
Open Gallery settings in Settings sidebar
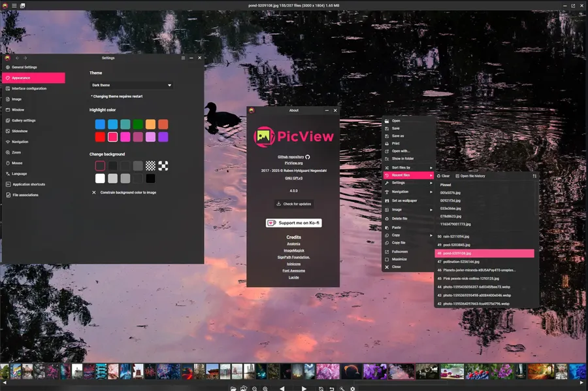[x=34, y=120]
